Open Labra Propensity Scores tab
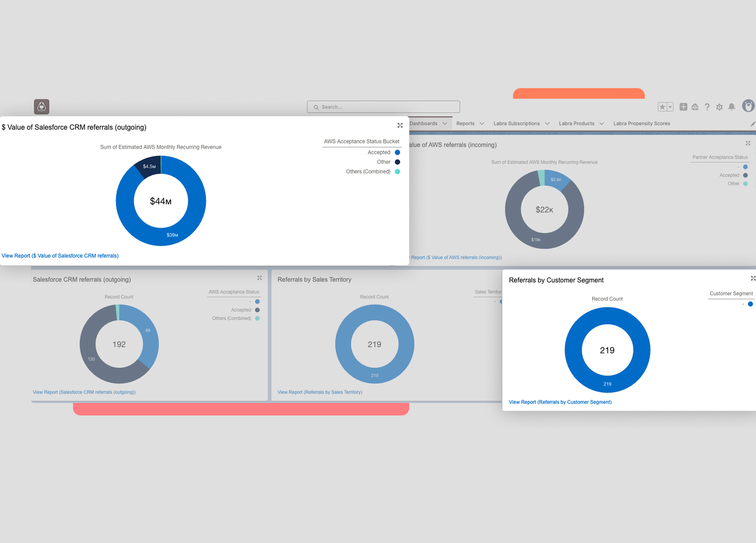The image size is (756, 543). click(641, 123)
